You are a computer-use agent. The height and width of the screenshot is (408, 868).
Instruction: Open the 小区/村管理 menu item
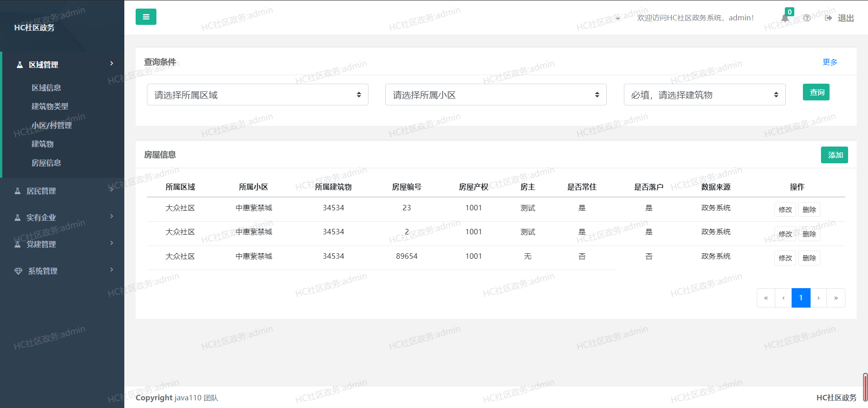[52, 125]
